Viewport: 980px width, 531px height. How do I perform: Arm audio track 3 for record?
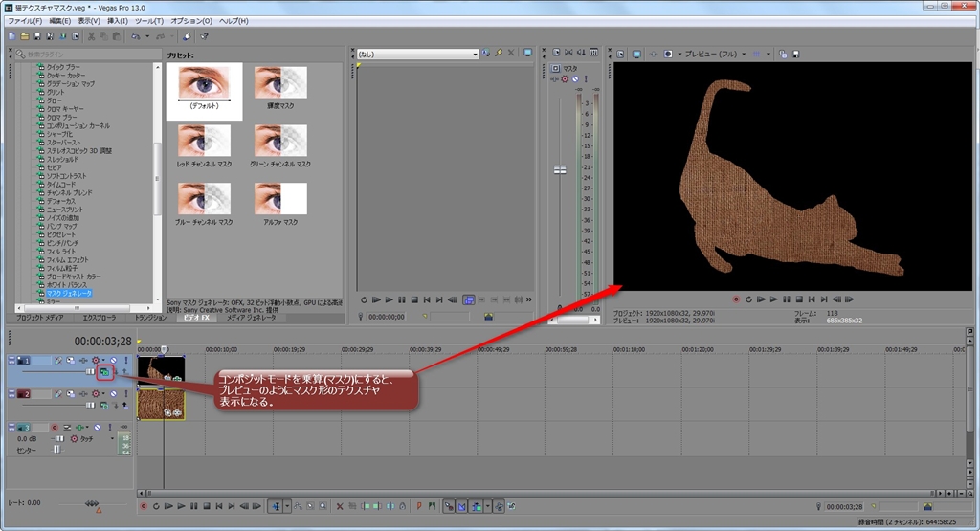coord(54,427)
